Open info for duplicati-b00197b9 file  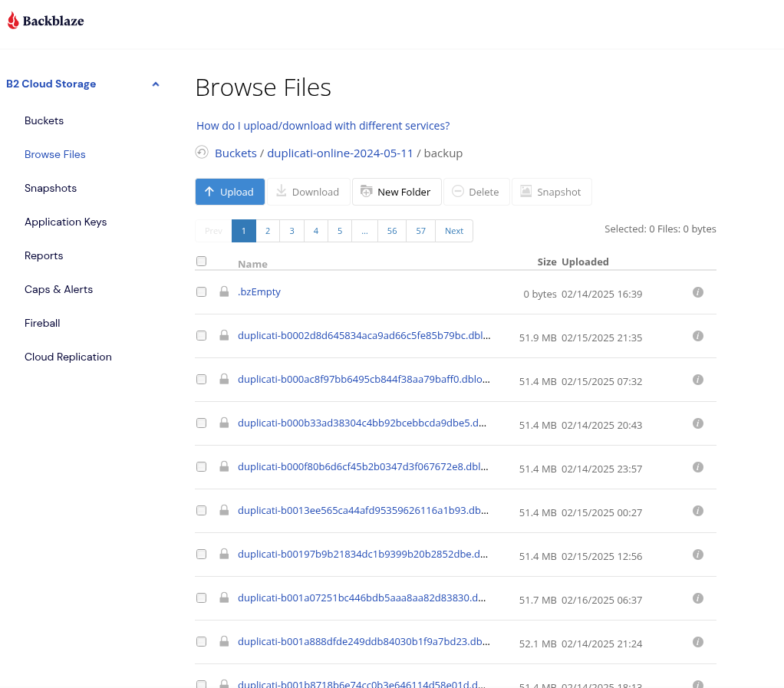[698, 555]
